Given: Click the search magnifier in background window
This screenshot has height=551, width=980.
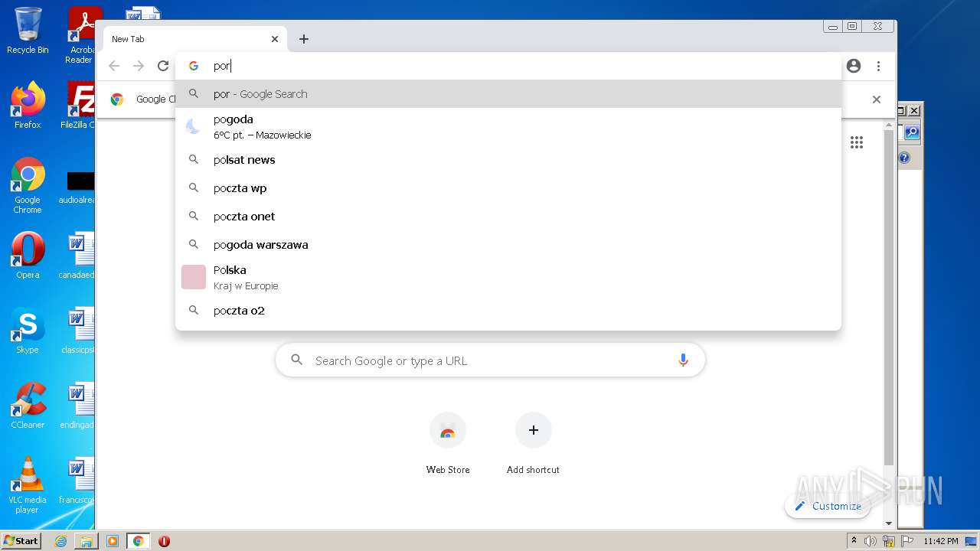Looking at the screenshot, I should click(x=912, y=132).
